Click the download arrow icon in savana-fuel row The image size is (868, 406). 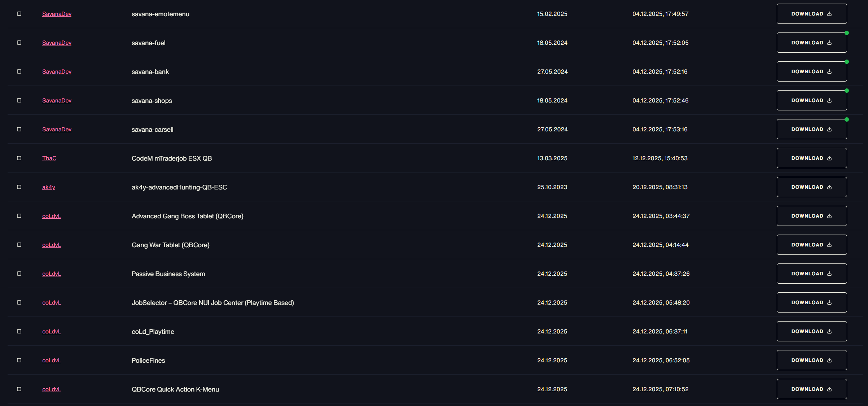tap(829, 43)
